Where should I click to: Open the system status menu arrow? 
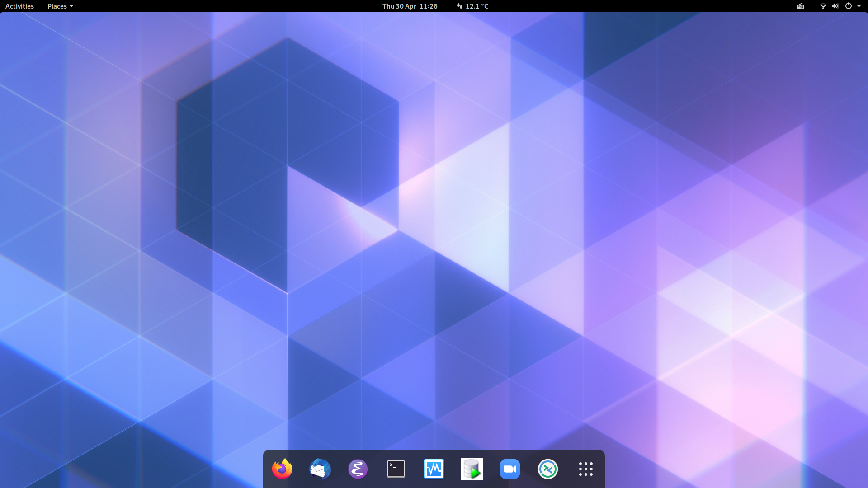click(859, 6)
